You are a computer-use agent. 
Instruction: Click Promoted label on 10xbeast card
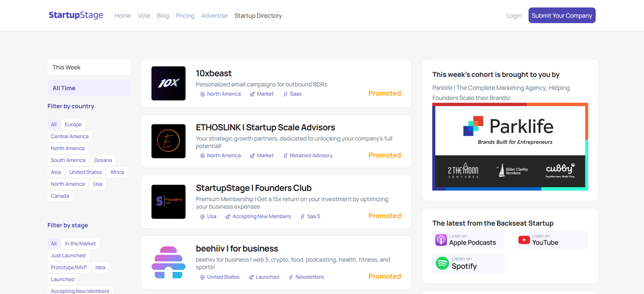tap(385, 93)
